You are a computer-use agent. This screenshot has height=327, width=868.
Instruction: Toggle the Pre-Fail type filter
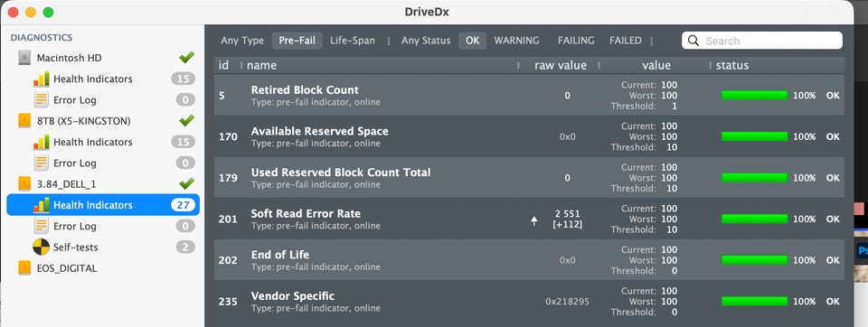tap(297, 41)
